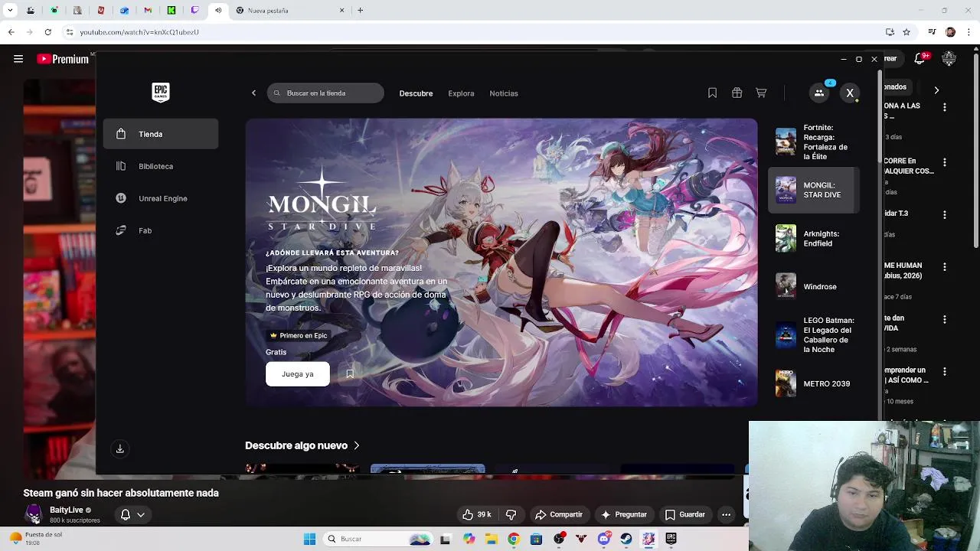980x551 pixels.
Task: Open the pinned Twitch tab
Action: click(195, 11)
